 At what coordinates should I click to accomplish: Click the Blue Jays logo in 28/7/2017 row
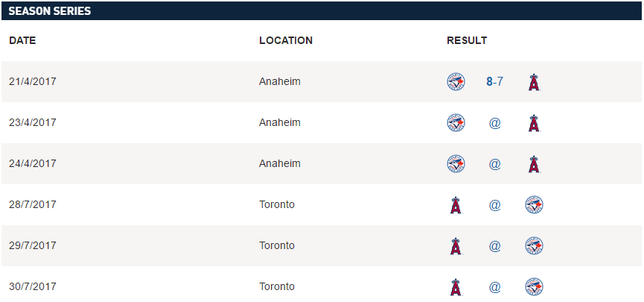point(534,204)
